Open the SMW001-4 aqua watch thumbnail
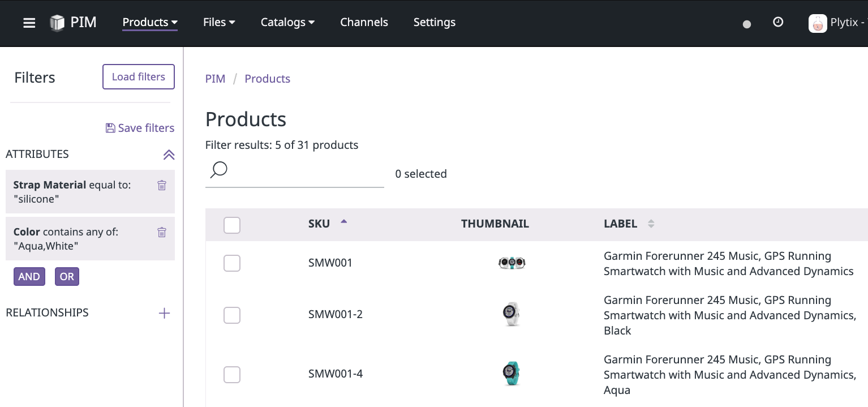This screenshot has width=868, height=407. click(512, 374)
